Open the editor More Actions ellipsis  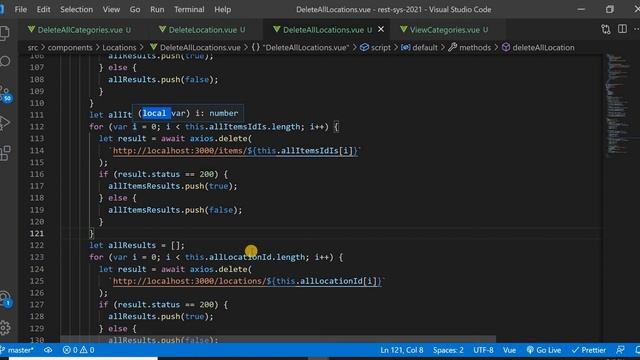pyautogui.click(x=636, y=29)
